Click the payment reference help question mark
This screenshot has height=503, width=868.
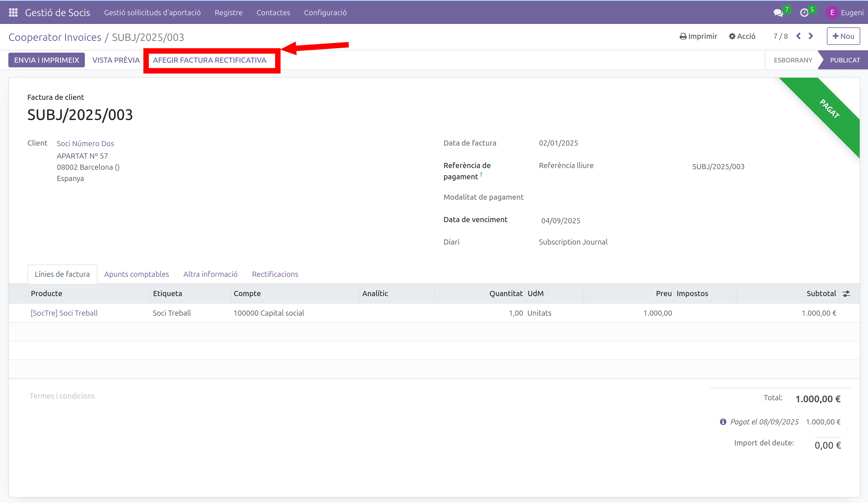tap(481, 174)
